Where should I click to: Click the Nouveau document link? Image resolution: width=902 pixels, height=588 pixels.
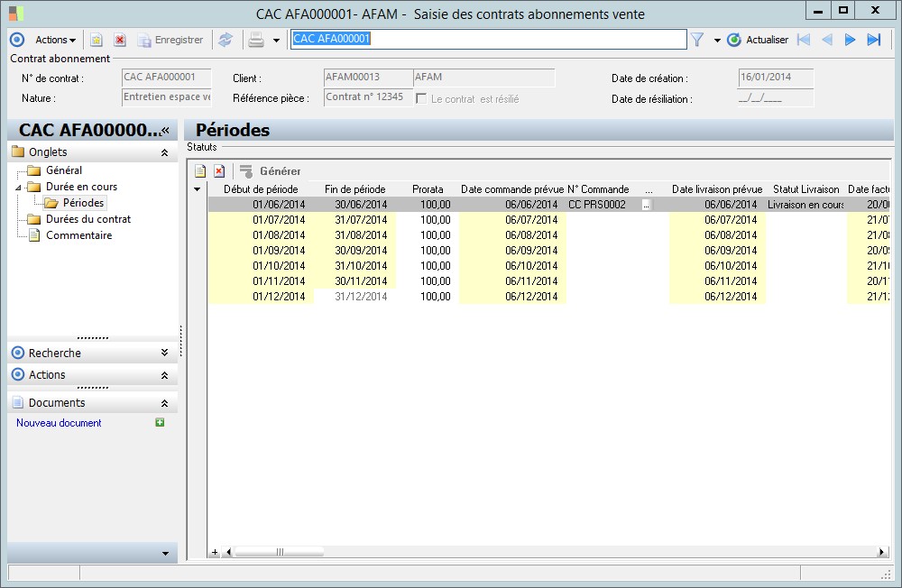point(59,423)
